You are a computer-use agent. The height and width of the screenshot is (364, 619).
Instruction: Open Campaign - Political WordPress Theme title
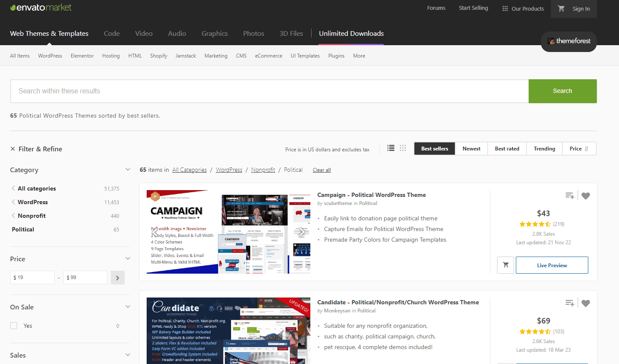point(371,195)
